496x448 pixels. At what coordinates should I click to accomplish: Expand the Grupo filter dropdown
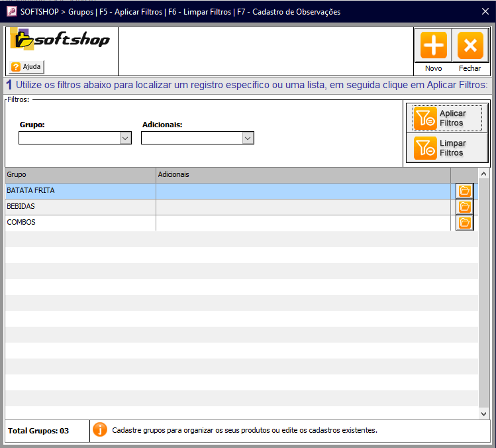pyautogui.click(x=125, y=138)
